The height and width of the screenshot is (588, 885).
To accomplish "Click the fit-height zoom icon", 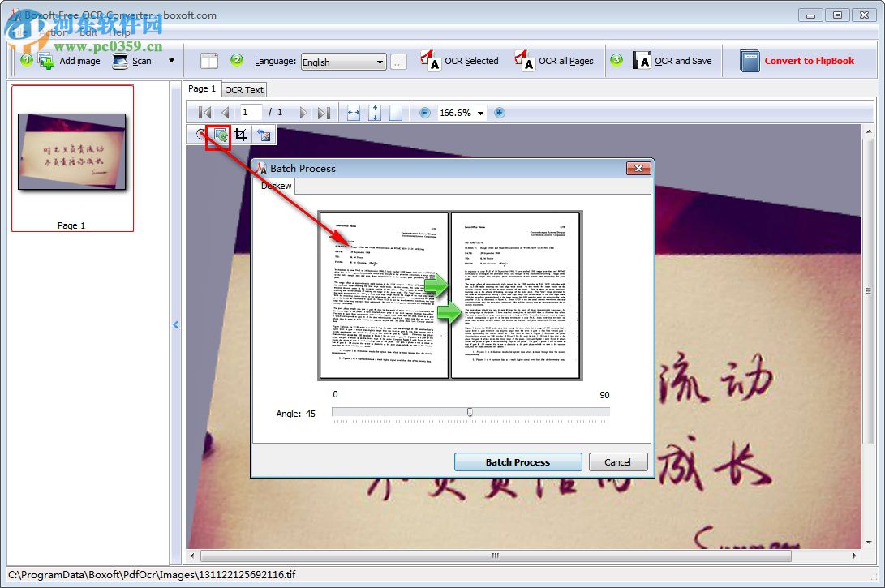I will pos(374,112).
